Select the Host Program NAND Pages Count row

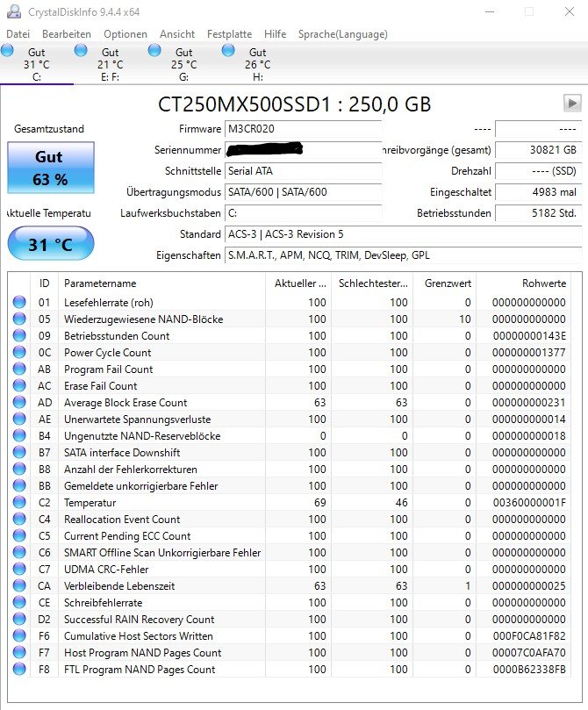(x=290, y=652)
